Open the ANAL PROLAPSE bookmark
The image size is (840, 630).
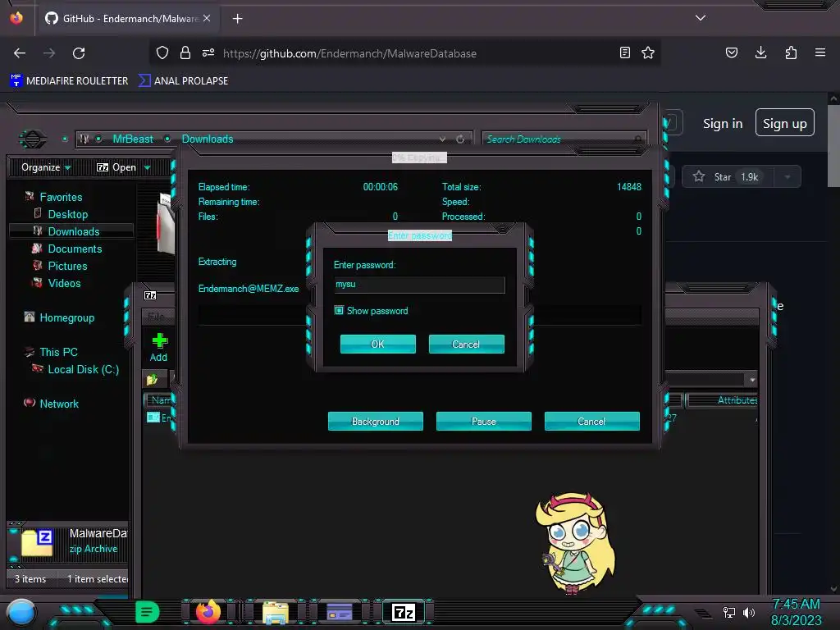click(x=183, y=81)
